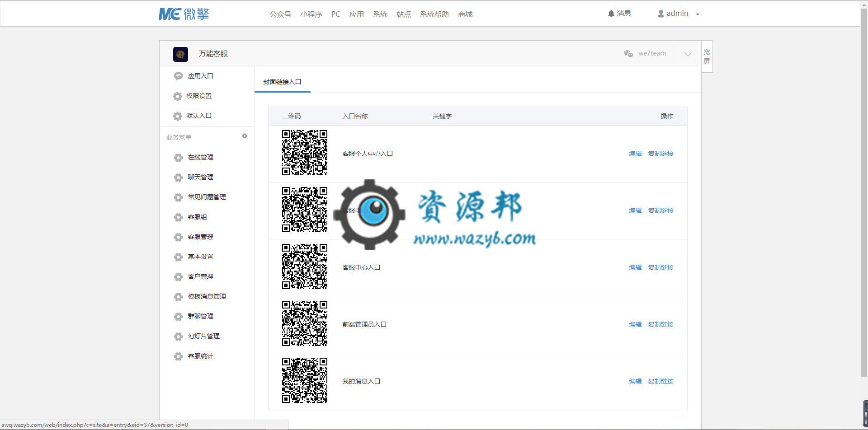Click the gear icon beside 客服组
The image size is (868, 430).
click(178, 217)
